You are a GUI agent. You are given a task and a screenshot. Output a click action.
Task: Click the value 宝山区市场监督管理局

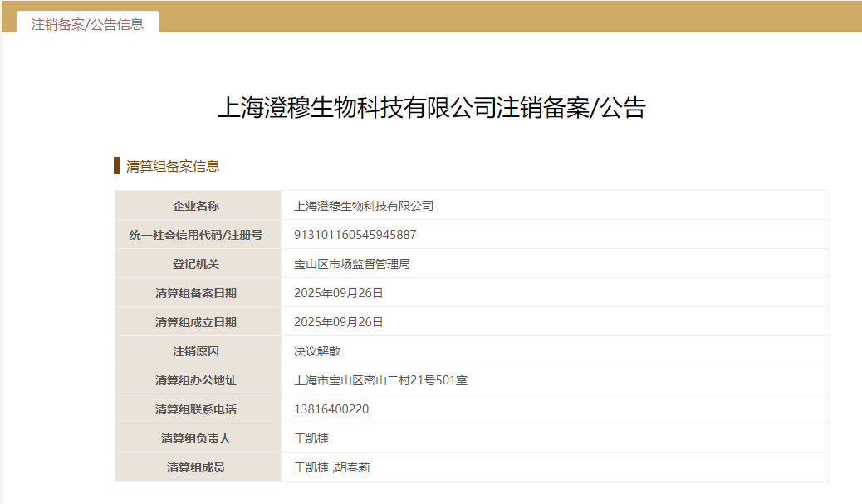(x=352, y=264)
